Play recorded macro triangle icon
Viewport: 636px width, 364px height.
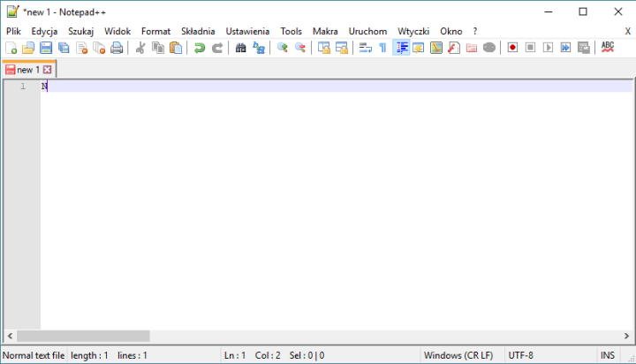tap(548, 48)
